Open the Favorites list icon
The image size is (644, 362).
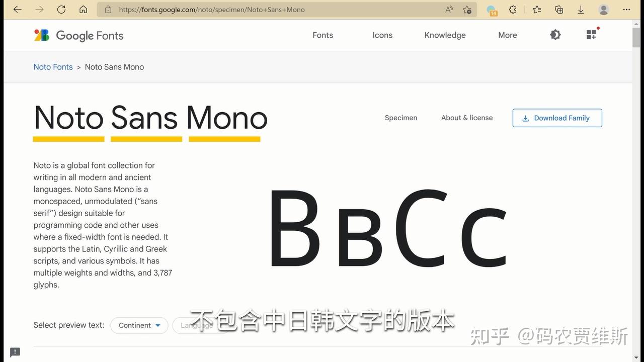point(536,10)
